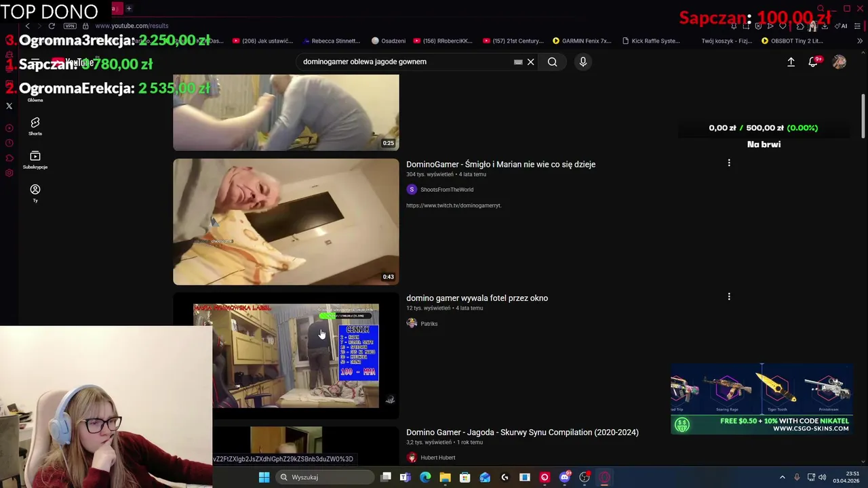The width and height of the screenshot is (868, 488).
Task: Reload the page in the browser
Action: (x=52, y=26)
